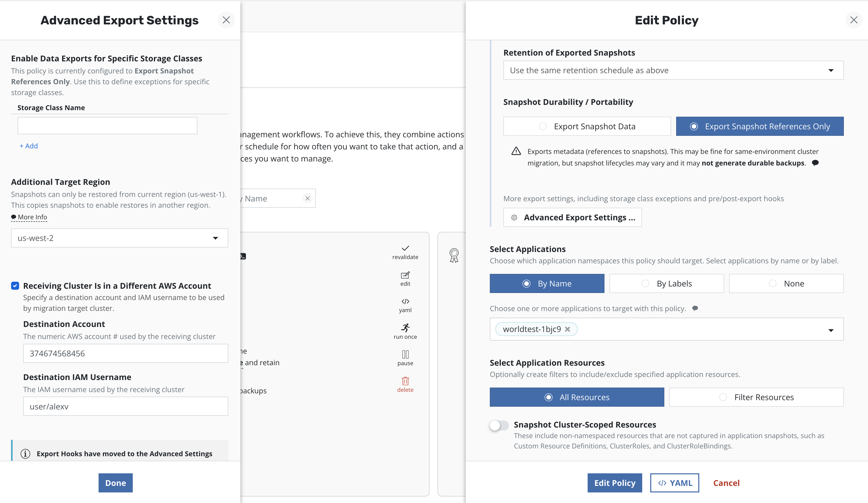
Task: Open Advanced Export Settings button
Action: coord(572,217)
